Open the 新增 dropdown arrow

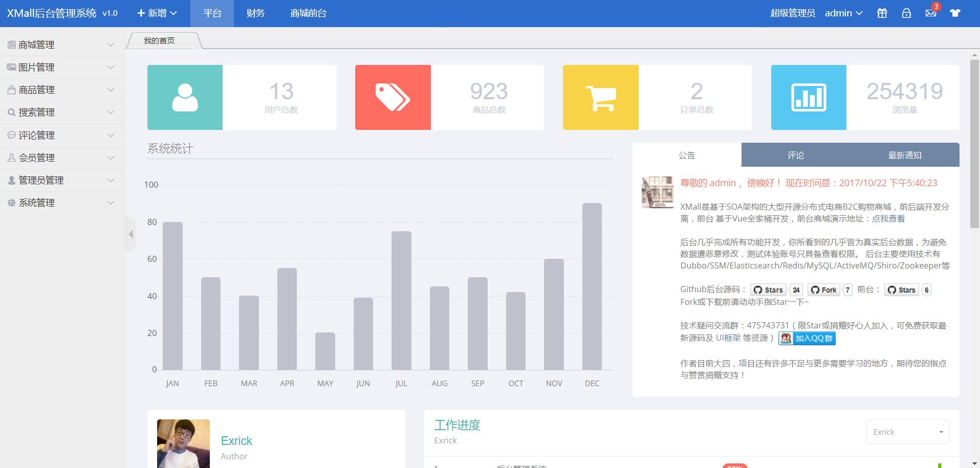[173, 13]
